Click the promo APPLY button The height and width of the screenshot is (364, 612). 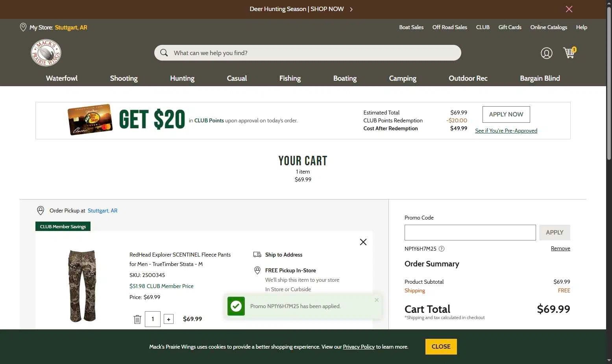point(555,233)
